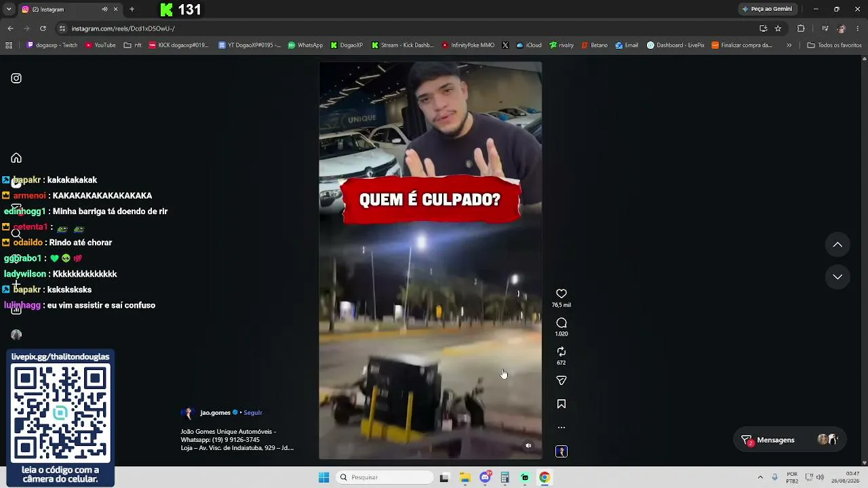This screenshot has width=868, height=488.
Task: Open jao.gomes profile picture
Action: point(188,413)
